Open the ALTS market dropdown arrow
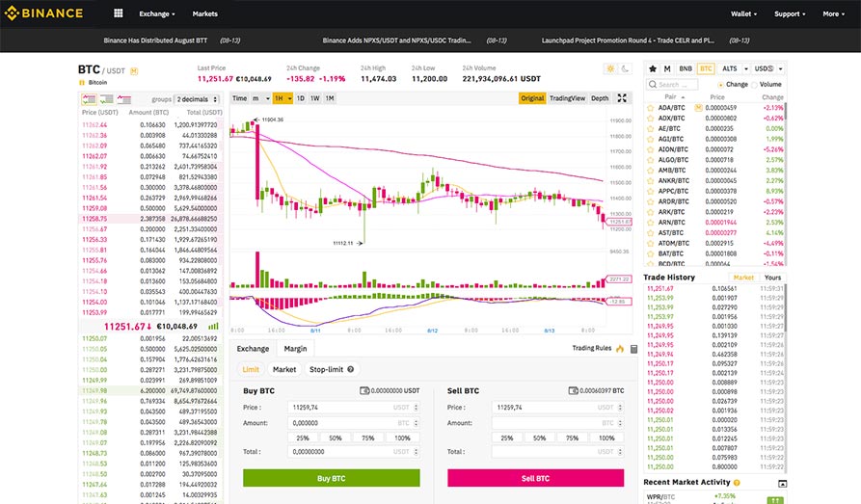Viewport: 861px width, 504px height. pyautogui.click(x=745, y=69)
